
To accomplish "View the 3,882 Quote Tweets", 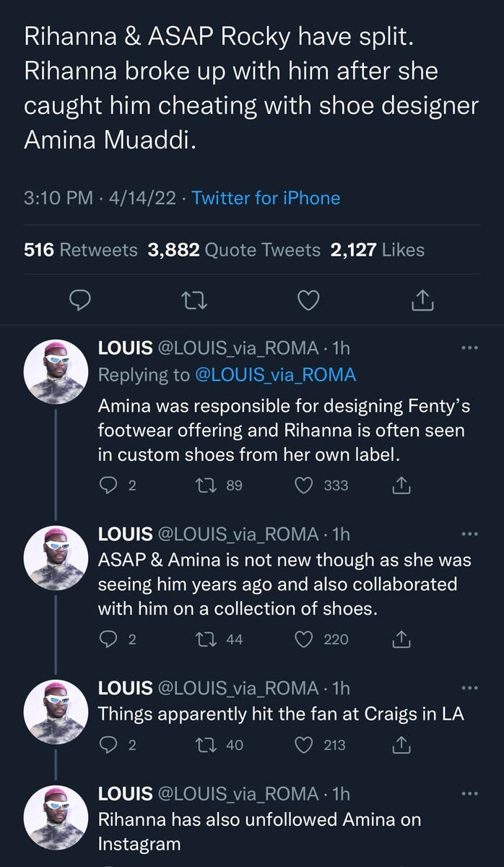I will [233, 250].
